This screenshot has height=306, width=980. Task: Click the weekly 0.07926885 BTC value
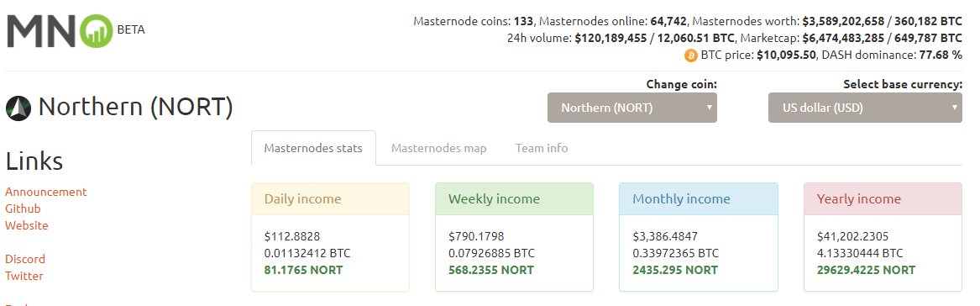(492, 253)
